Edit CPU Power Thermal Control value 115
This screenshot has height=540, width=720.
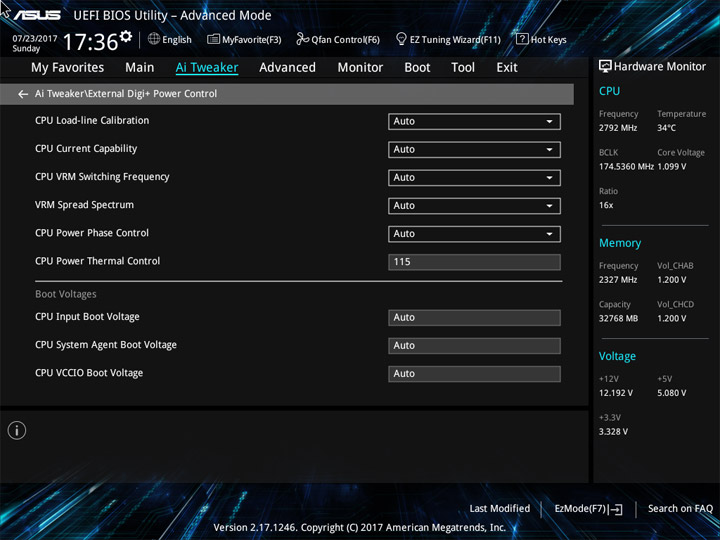point(474,262)
